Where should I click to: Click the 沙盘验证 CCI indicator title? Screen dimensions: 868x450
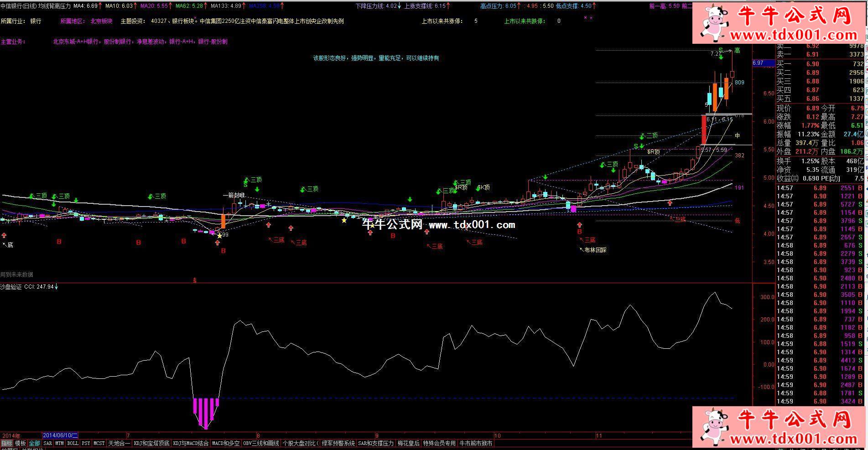coord(27,287)
